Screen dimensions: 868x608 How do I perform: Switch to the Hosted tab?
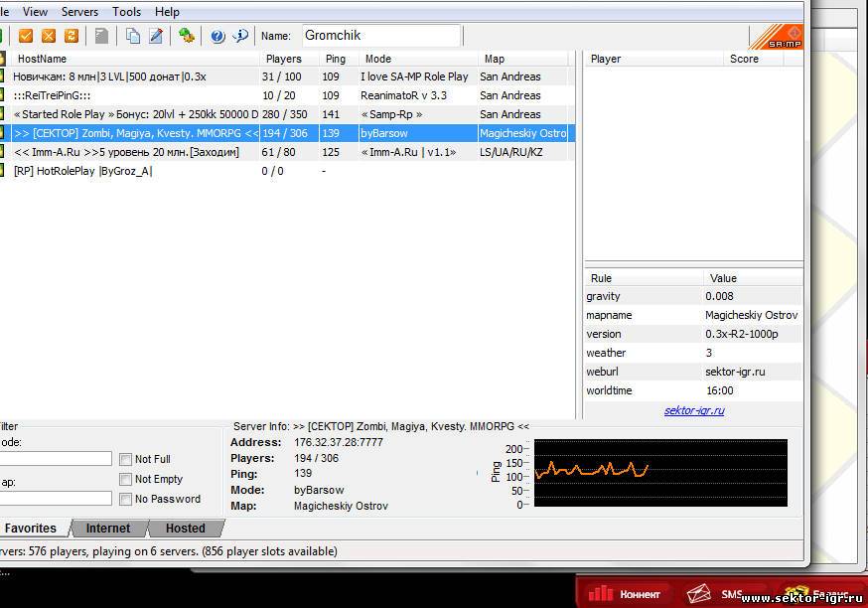[x=186, y=529]
